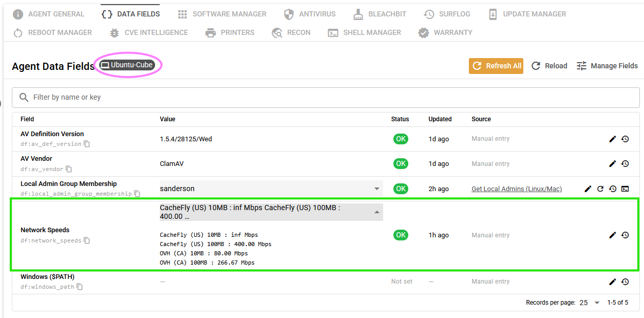The height and width of the screenshot is (318, 644).
Task: Click the Source column header
Action: pyautogui.click(x=481, y=119)
